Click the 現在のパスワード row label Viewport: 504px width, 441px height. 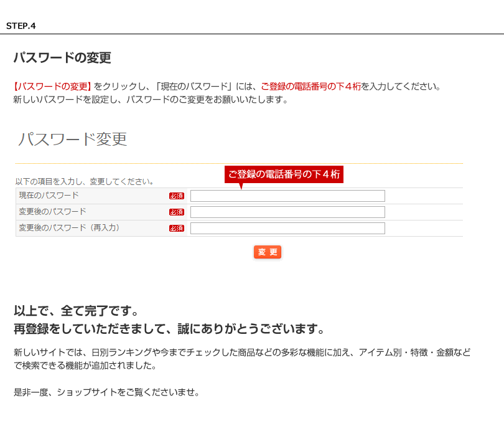coord(49,196)
